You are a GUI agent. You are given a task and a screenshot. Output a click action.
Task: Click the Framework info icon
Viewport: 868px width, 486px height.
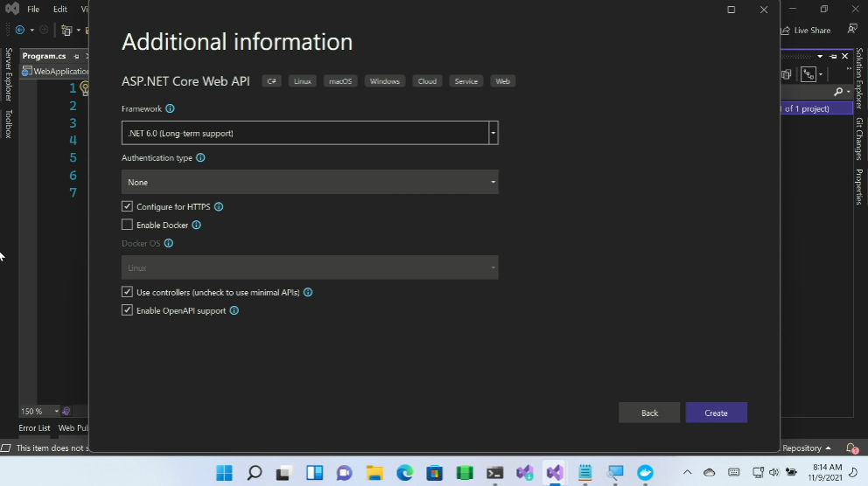170,109
